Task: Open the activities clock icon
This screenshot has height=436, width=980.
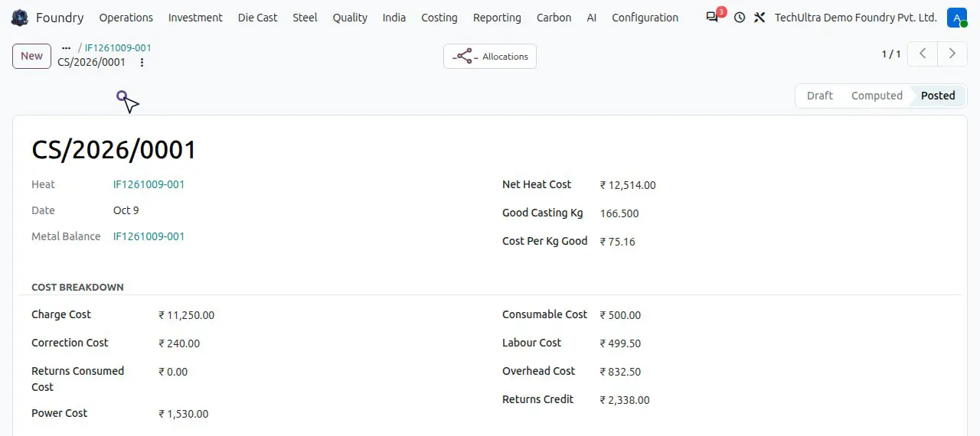Action: 740,18
